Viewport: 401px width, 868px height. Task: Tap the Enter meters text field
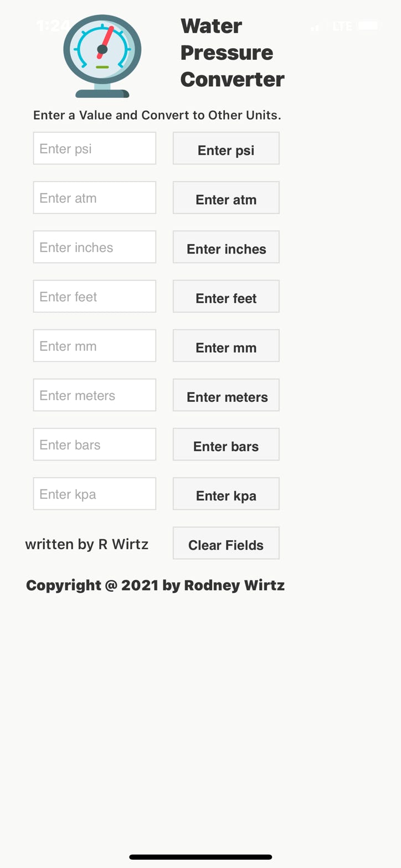(94, 395)
